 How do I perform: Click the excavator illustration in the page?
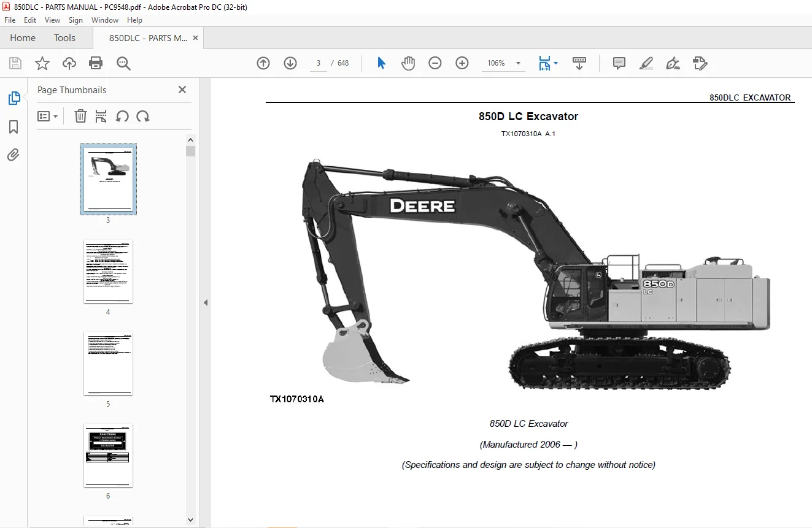pyautogui.click(x=535, y=274)
